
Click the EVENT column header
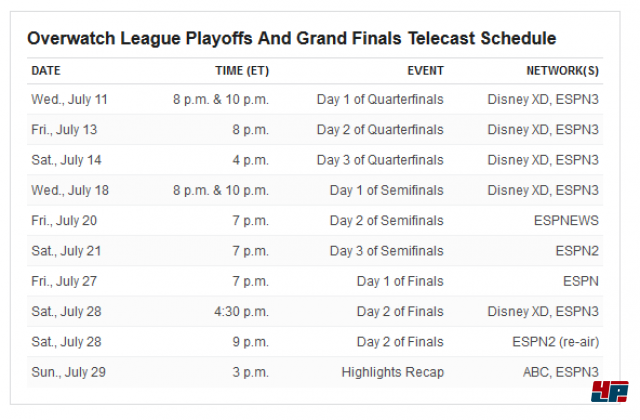click(x=425, y=71)
